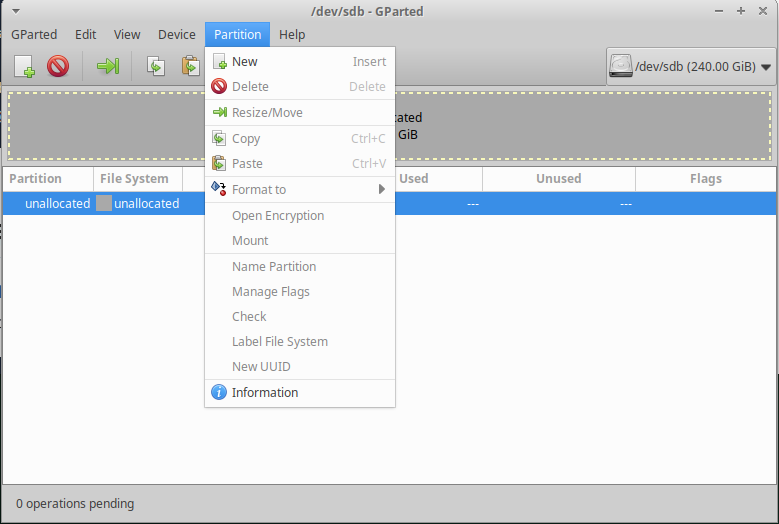The height and width of the screenshot is (524, 779).
Task: Click the red Delete partition toolbar icon
Action: click(58, 66)
